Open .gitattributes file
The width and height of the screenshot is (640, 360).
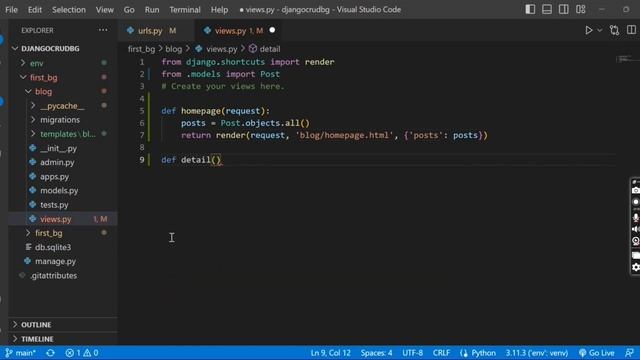coord(53,276)
